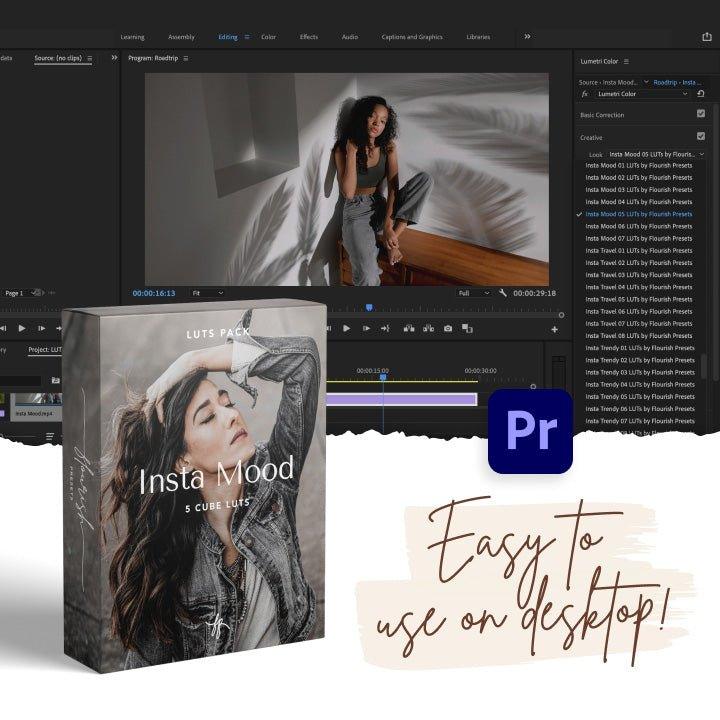Open the Lumetri Color panel menu
Image resolution: width=720 pixels, height=720 pixels.
[x=626, y=62]
